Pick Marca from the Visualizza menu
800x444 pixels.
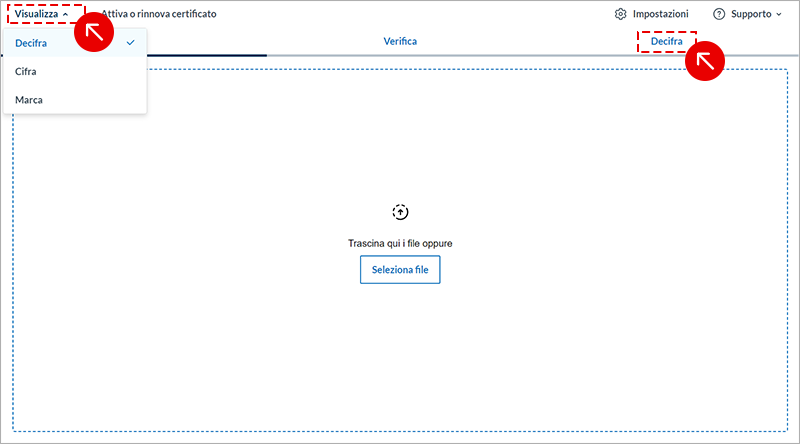[29, 99]
